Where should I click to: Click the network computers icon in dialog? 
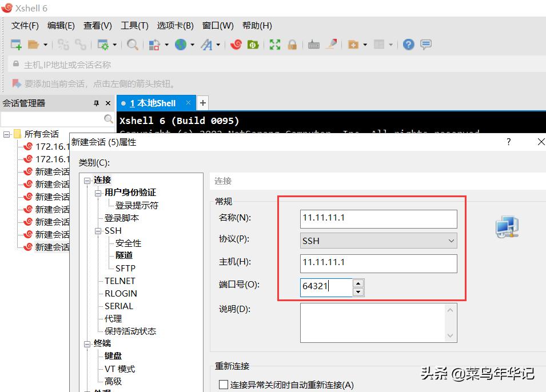[x=507, y=227]
